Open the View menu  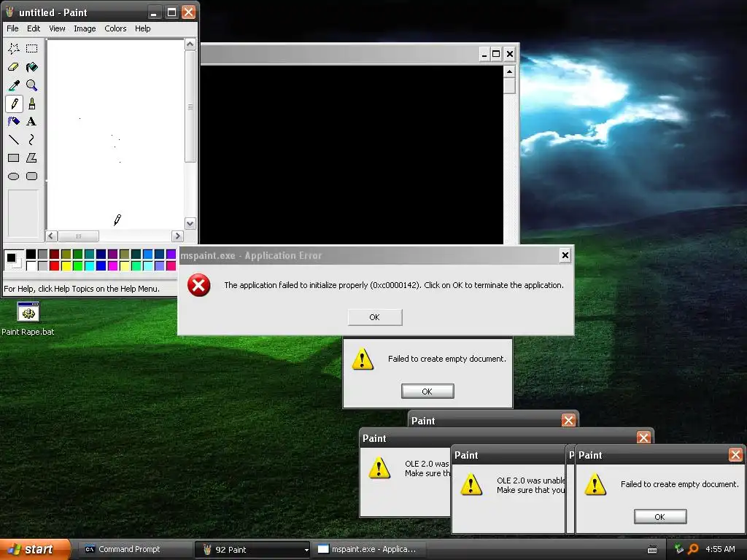click(57, 28)
